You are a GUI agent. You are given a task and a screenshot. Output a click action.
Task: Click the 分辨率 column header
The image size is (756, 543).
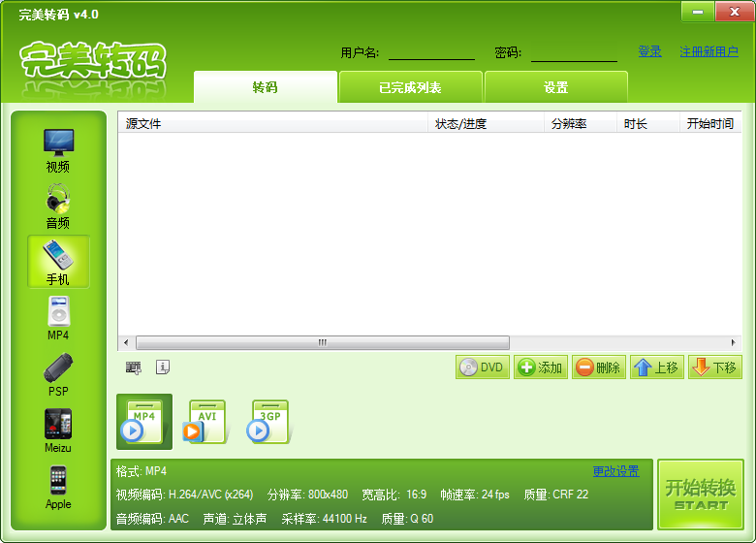(x=581, y=124)
